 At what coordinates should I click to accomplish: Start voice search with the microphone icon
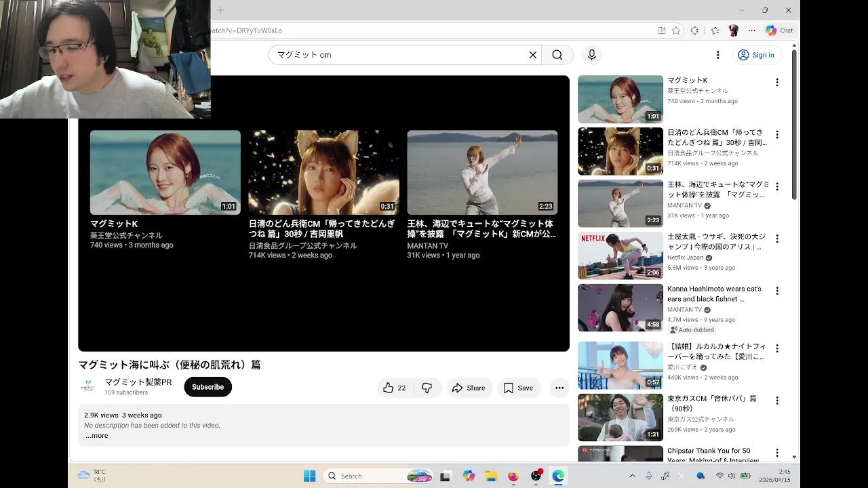[592, 55]
